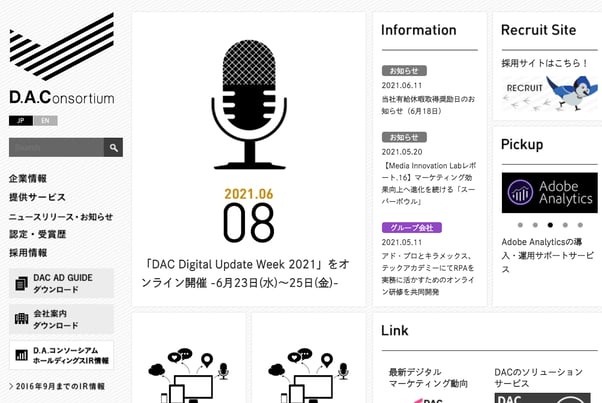Click the purple グループ会社 tag

[x=412, y=227]
